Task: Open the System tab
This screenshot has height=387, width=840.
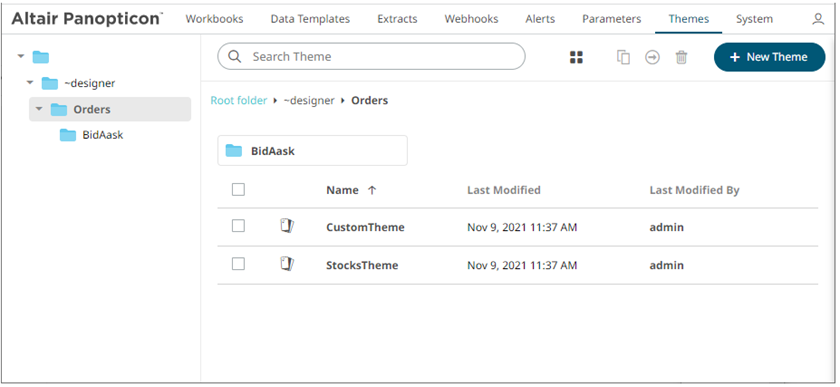Action: click(754, 19)
